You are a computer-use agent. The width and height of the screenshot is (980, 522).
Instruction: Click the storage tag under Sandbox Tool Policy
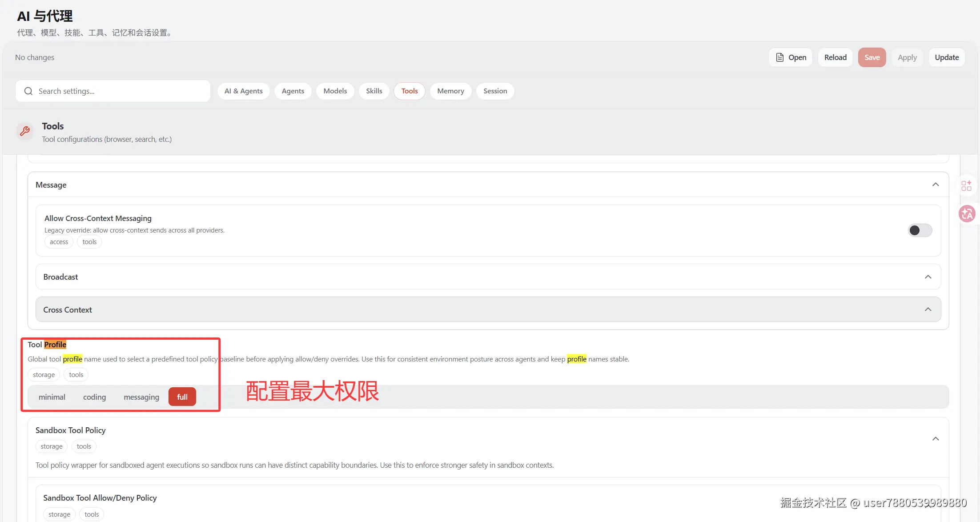52,446
